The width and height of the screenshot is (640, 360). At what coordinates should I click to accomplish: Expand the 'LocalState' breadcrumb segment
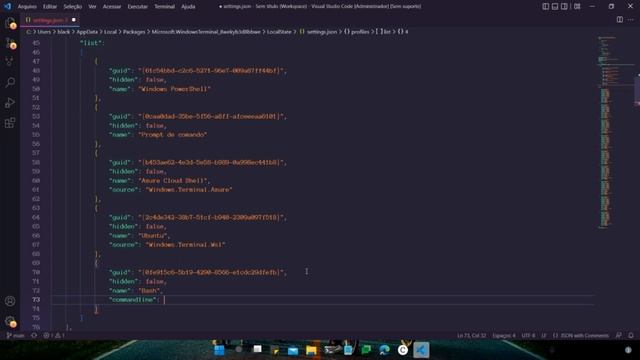click(x=279, y=31)
